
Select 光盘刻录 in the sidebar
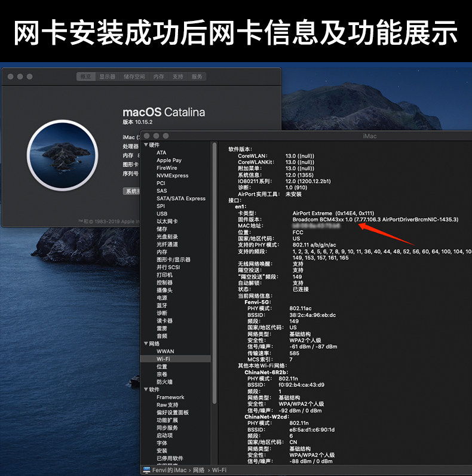tap(167, 237)
